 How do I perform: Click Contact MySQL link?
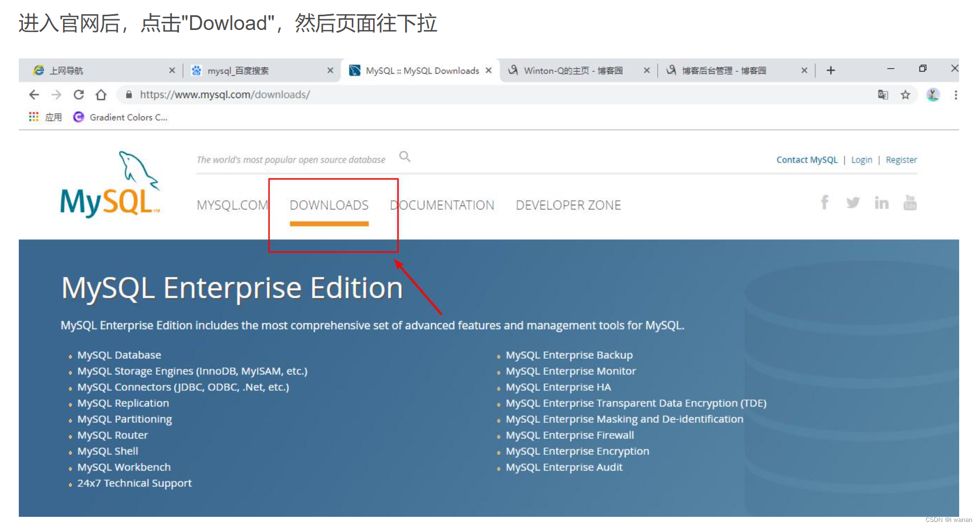(x=807, y=160)
